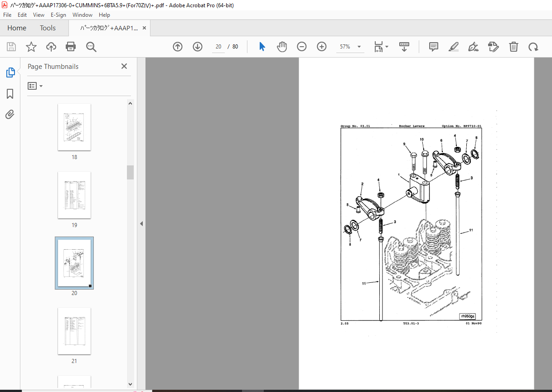Screen dimensions: 552x392
Task: Open the Attachments paperclip panel
Action: [x=10, y=114]
